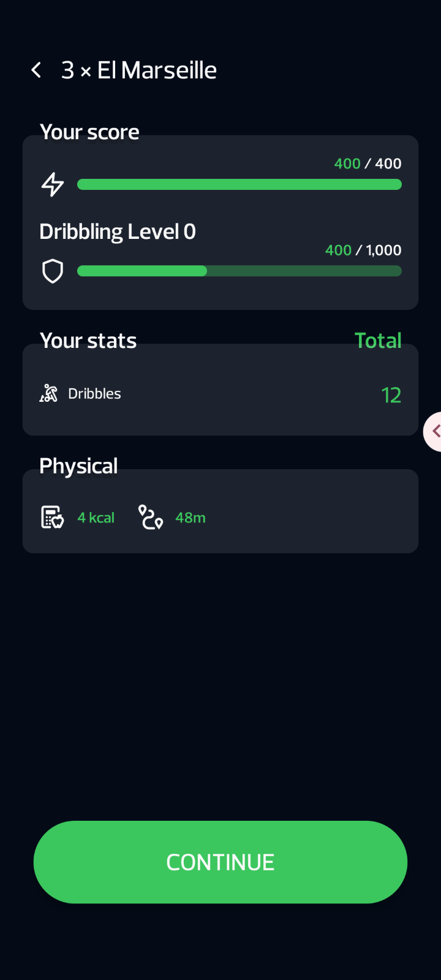This screenshot has height=980, width=441.
Task: Tap the 4 kcal value
Action: [x=96, y=518]
